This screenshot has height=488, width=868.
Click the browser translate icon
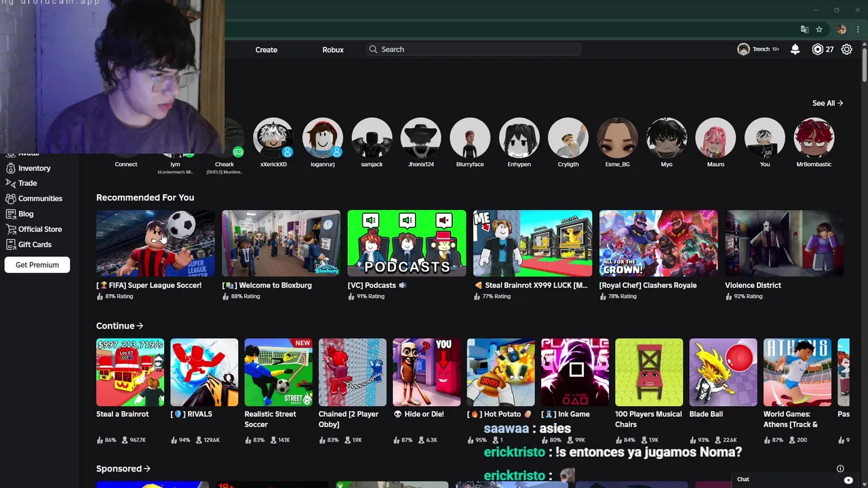[x=804, y=29]
